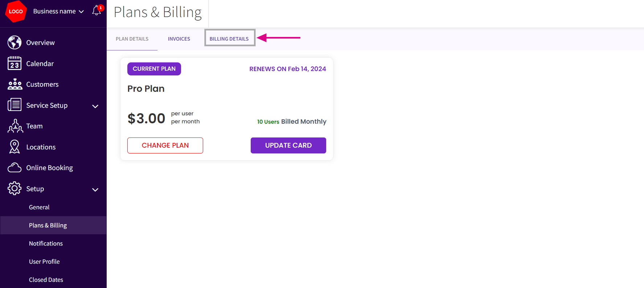Click the Setup gear icon
Image resolution: width=644 pixels, height=288 pixels.
tap(15, 189)
